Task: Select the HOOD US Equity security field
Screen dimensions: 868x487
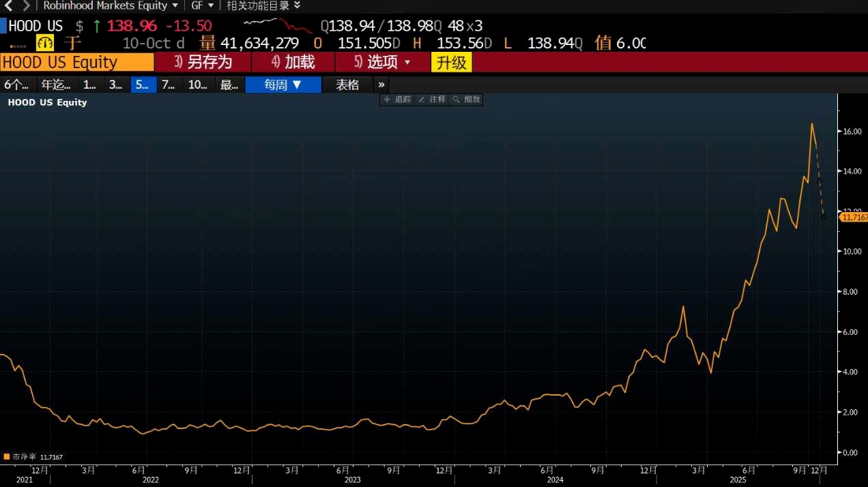Action: [x=77, y=62]
